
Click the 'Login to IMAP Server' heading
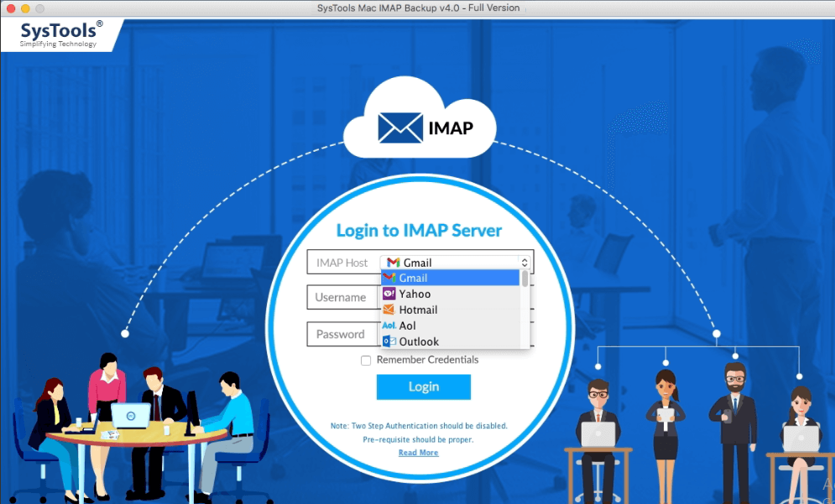419,231
